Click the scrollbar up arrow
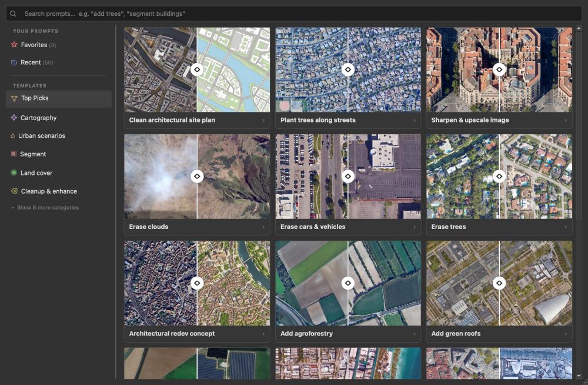The width and height of the screenshot is (588, 385). click(x=579, y=28)
